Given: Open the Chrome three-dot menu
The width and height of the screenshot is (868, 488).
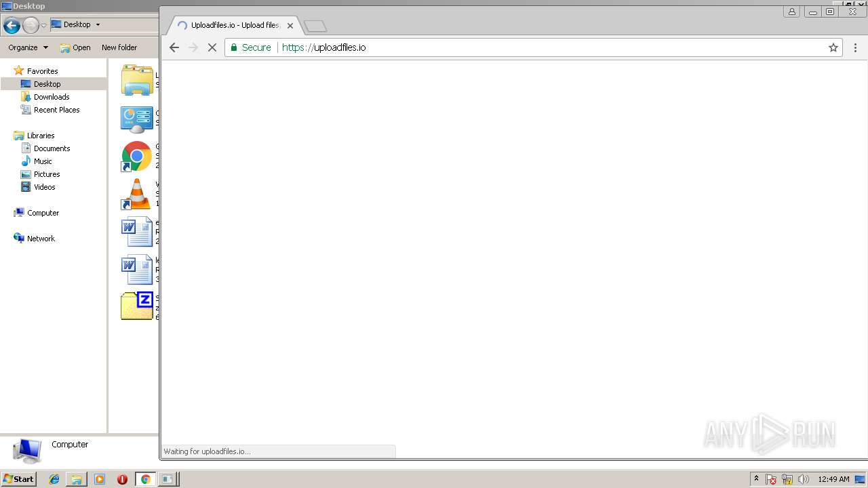Looking at the screenshot, I should click(855, 47).
